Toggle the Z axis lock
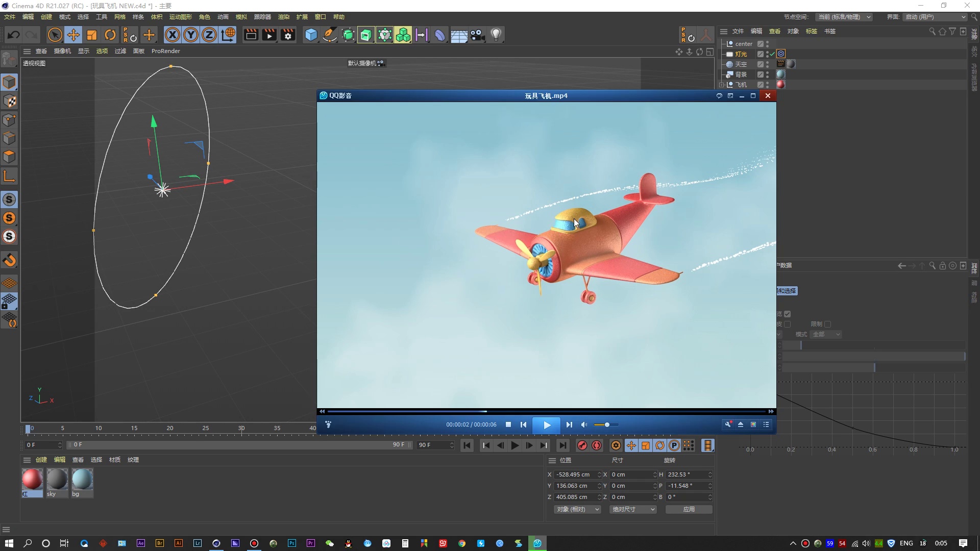980x551 pixels. pos(209,35)
